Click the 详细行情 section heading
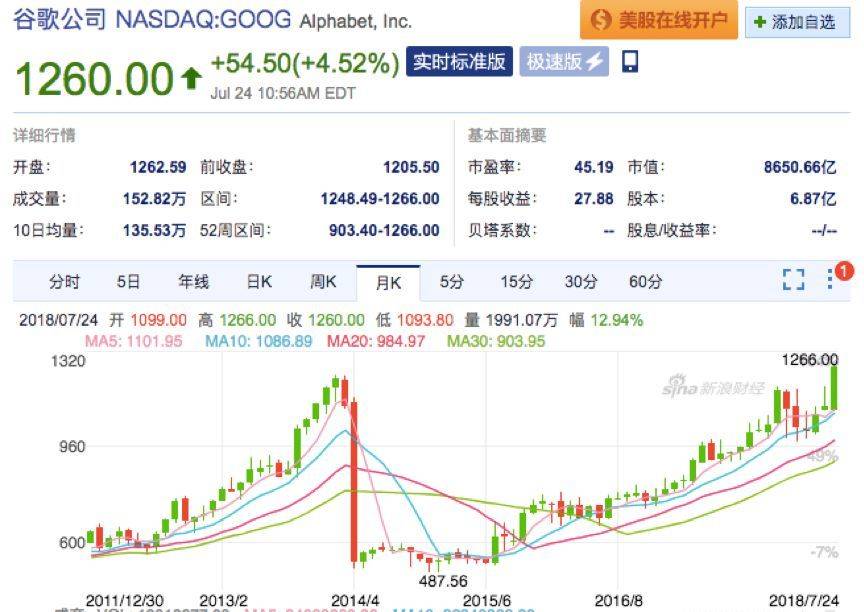This screenshot has width=864, height=612. pos(44,135)
